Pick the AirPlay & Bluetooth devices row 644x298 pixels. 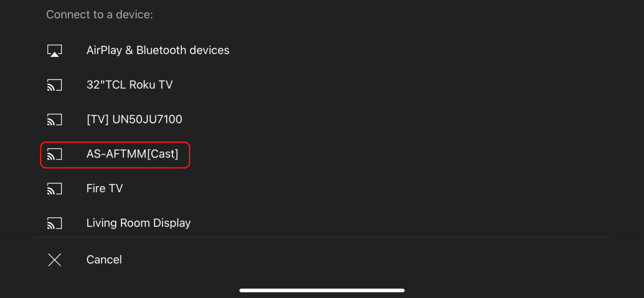coord(158,50)
